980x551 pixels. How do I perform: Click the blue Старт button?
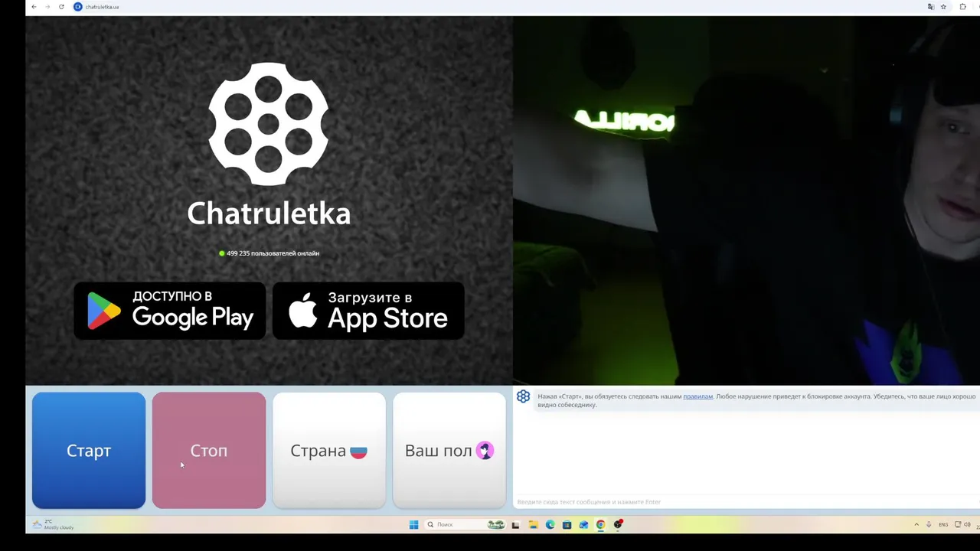[89, 451]
